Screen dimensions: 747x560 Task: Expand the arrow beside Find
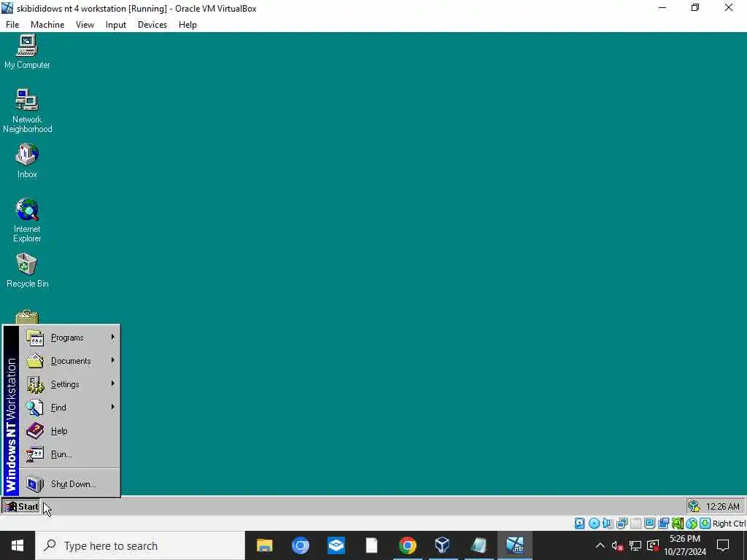tap(113, 407)
